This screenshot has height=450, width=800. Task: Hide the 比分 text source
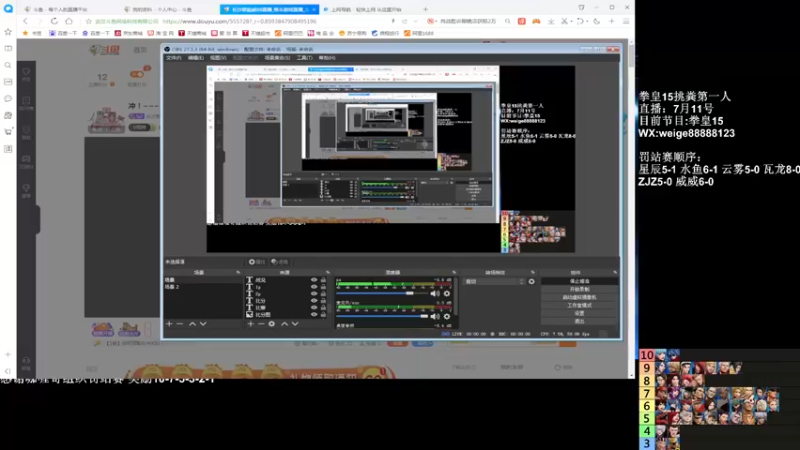(x=314, y=301)
